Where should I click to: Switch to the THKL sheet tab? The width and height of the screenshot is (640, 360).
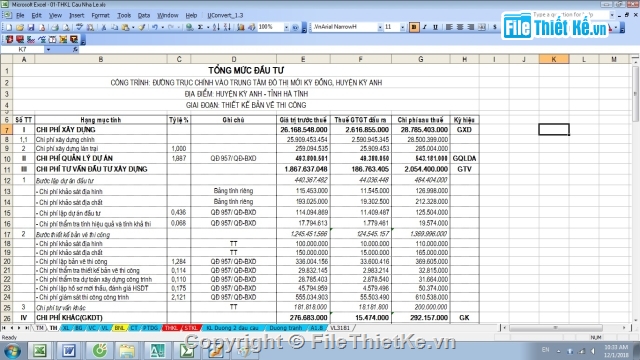click(171, 328)
